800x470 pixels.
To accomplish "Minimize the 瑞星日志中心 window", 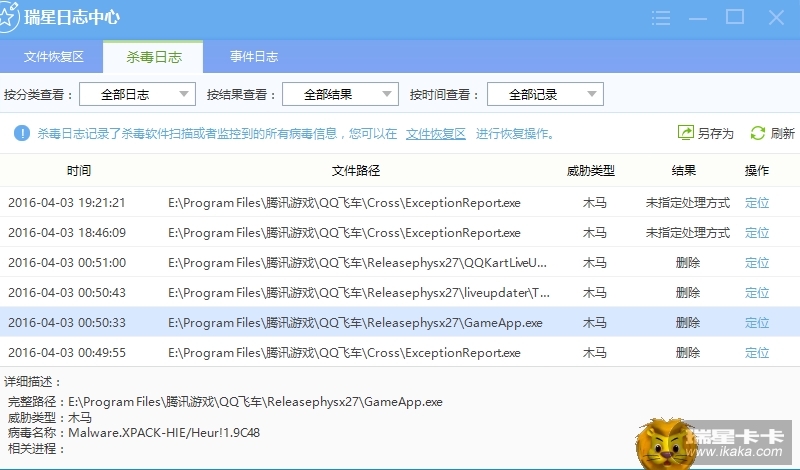I will 697,18.
